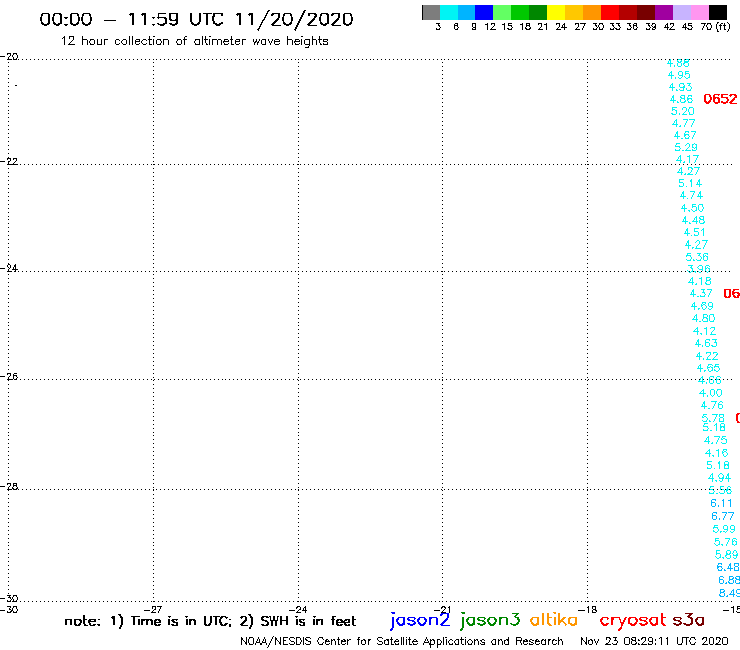This screenshot has height=650, width=740.
Task: Click the '30' legend scale label
Action: 598,27
